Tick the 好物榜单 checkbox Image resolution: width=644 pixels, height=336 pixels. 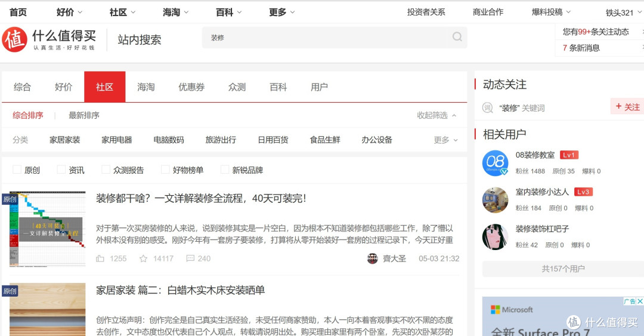pyautogui.click(x=165, y=169)
